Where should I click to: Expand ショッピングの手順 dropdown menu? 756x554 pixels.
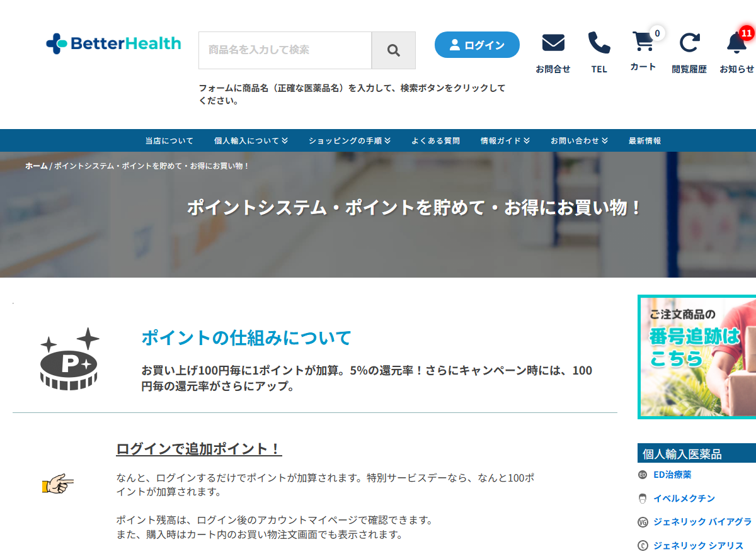(x=350, y=141)
